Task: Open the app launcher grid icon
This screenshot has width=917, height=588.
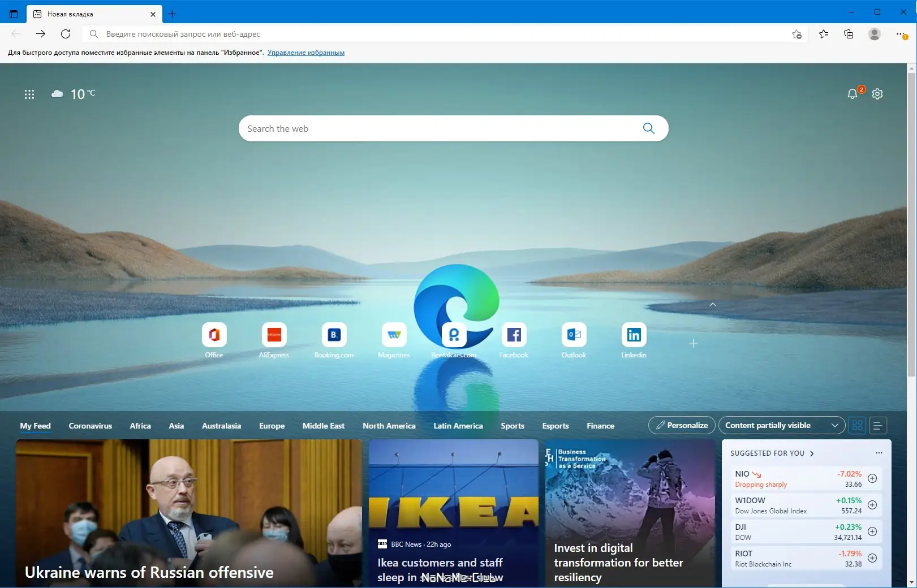Action: click(29, 94)
